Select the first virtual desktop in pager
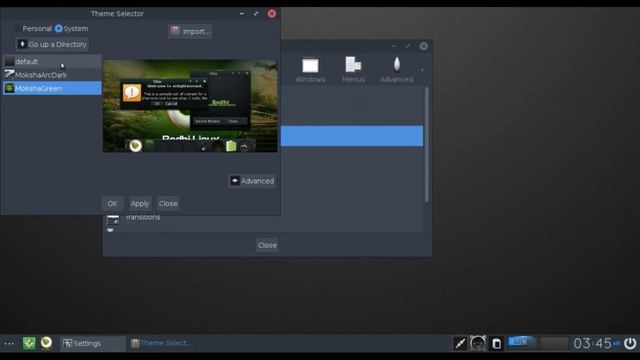The image size is (640, 360). coord(522,343)
